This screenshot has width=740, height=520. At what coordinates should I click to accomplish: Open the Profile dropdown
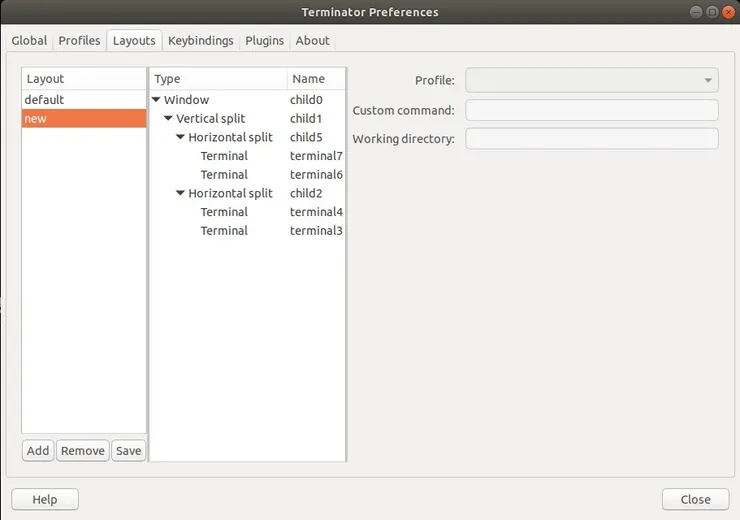pyautogui.click(x=592, y=80)
